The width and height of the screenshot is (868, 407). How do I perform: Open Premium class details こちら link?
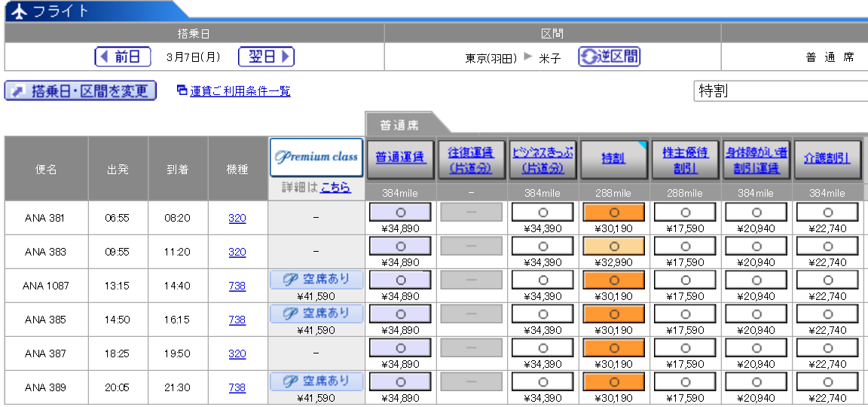pyautogui.click(x=335, y=188)
